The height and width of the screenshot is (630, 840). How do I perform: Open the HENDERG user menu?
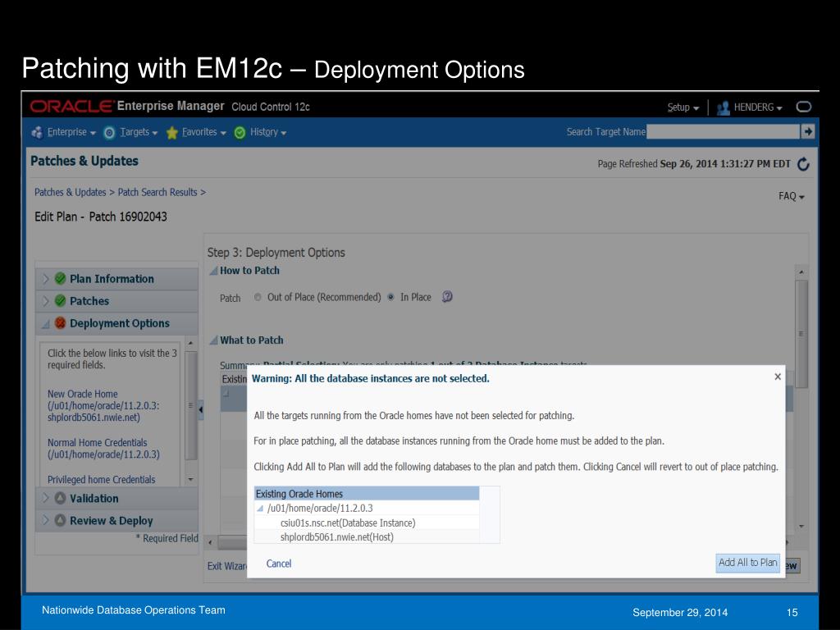click(x=758, y=107)
